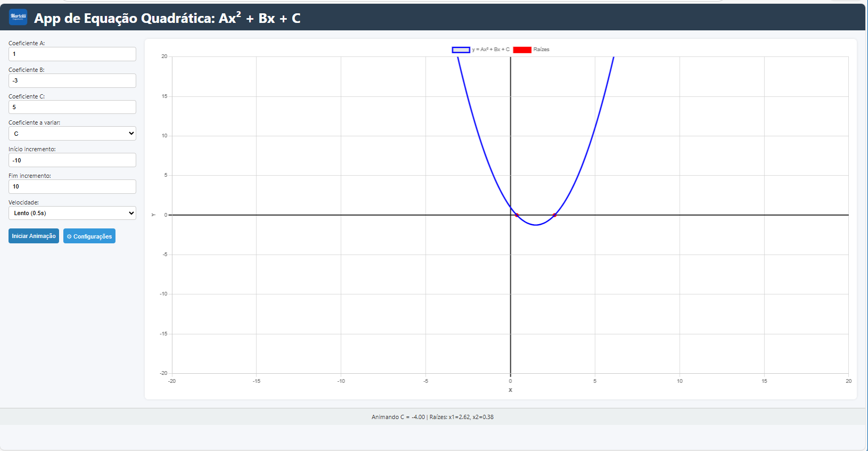Click the right red root point on the graph
The width and height of the screenshot is (868, 451).
[555, 215]
